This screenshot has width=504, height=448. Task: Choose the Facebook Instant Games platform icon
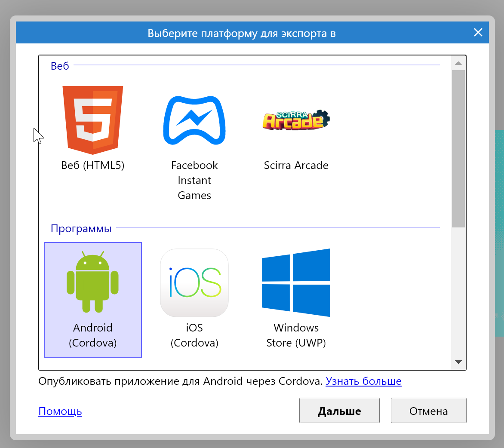point(194,120)
